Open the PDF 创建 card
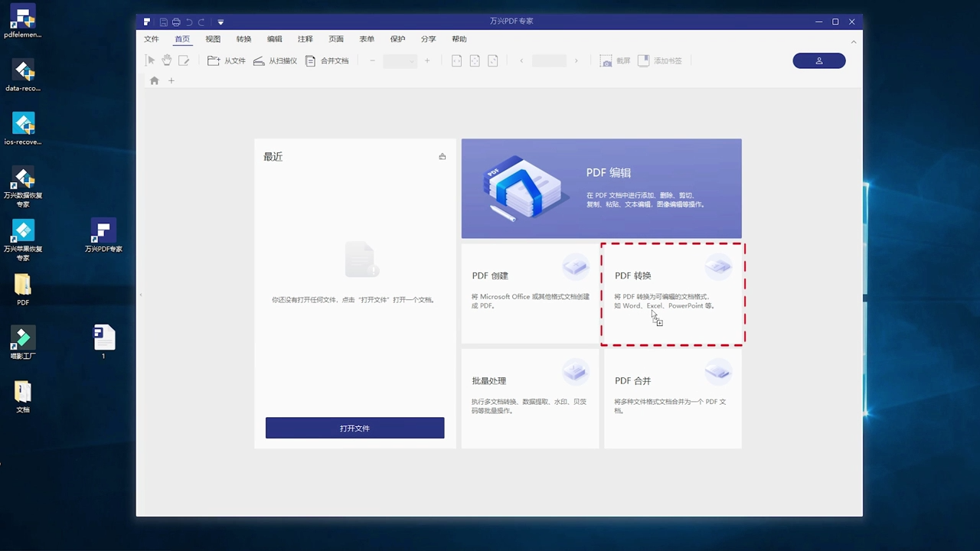 pyautogui.click(x=530, y=293)
